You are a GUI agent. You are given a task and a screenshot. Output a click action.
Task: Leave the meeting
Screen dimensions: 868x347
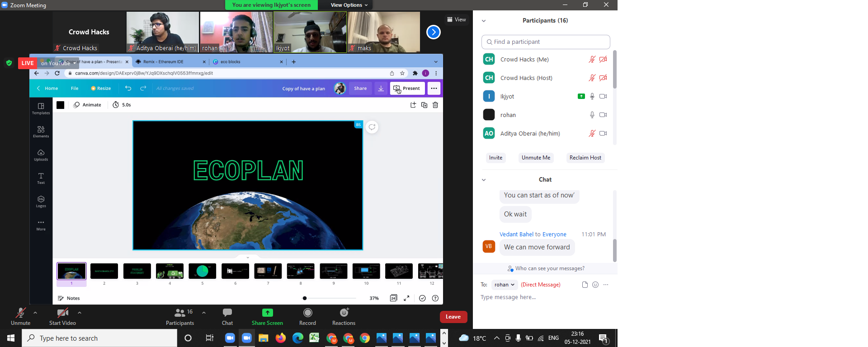pyautogui.click(x=453, y=317)
